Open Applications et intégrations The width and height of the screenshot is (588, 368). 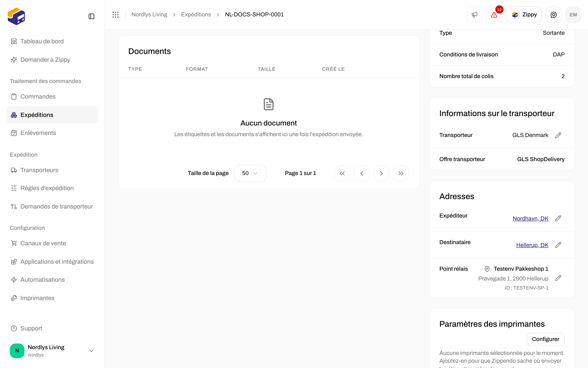click(52, 262)
